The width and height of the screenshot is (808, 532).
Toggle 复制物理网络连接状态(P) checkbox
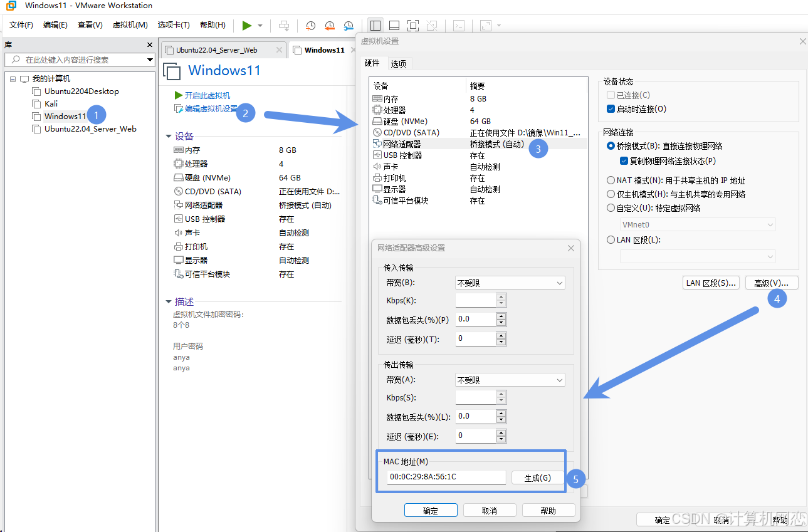624,160
